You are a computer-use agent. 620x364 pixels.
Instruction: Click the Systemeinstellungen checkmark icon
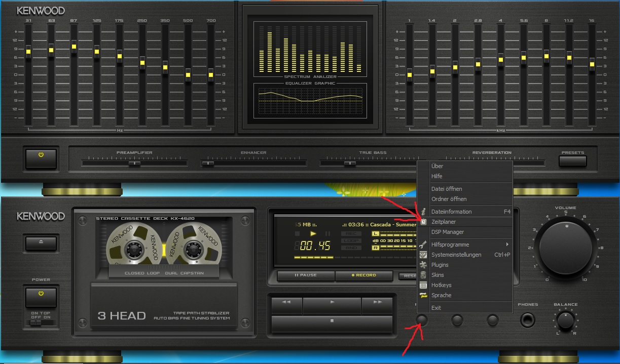tap(423, 255)
